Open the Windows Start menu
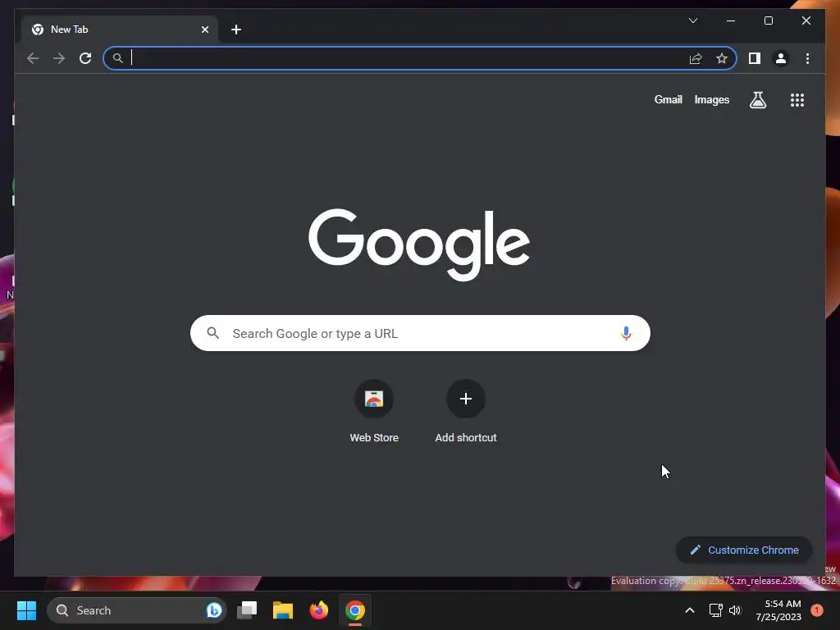840x630 pixels. coord(26,610)
